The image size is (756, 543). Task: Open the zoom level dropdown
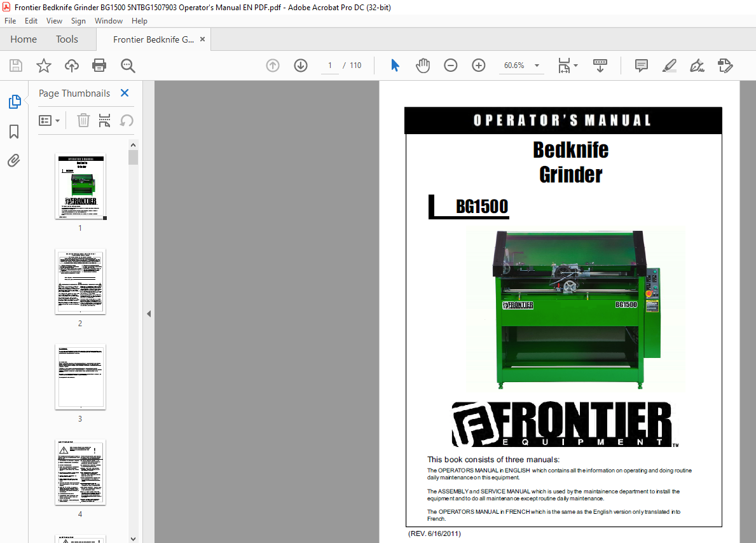537,65
